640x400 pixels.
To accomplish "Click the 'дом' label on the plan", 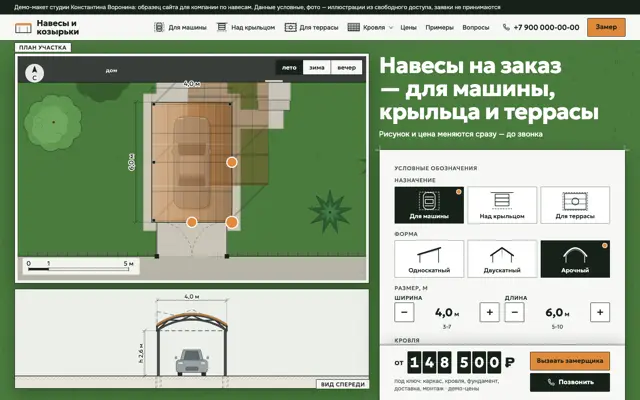I will (111, 71).
